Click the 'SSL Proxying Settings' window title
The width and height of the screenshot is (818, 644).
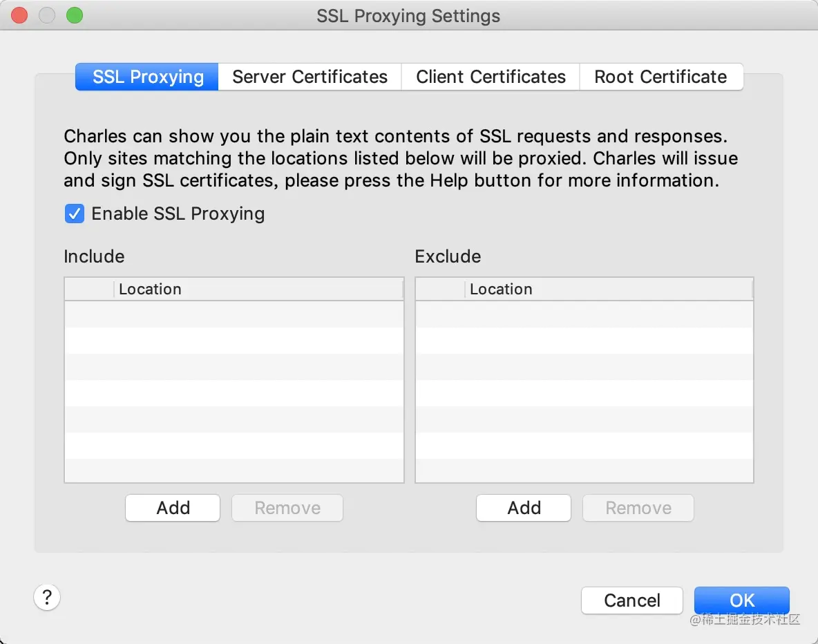coord(408,16)
